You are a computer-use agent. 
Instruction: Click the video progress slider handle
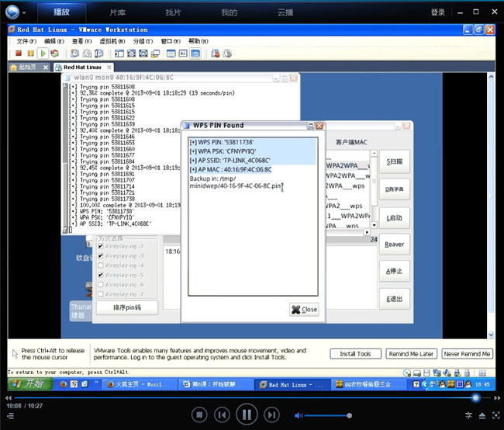(x=476, y=398)
